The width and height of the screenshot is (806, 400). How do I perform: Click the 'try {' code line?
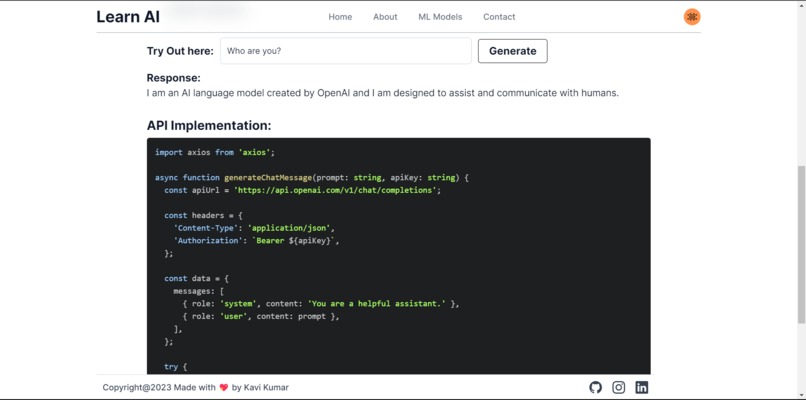pos(175,367)
